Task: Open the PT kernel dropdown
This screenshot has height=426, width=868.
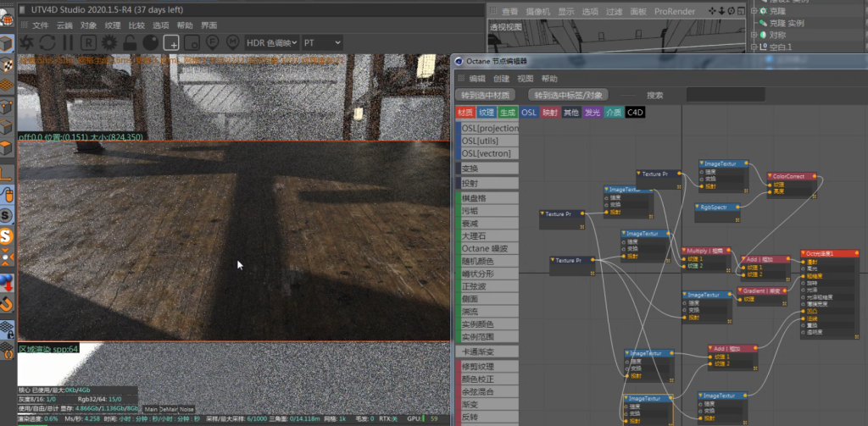Action: click(x=322, y=42)
